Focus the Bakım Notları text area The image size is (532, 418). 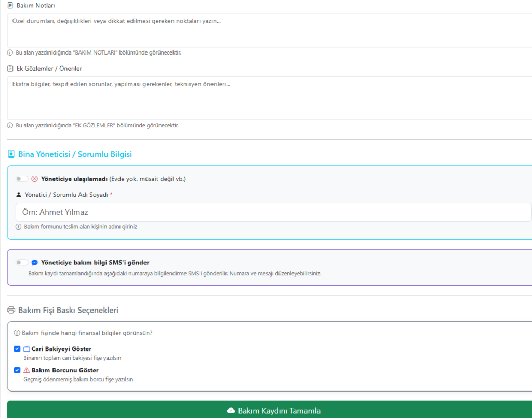coord(270,30)
